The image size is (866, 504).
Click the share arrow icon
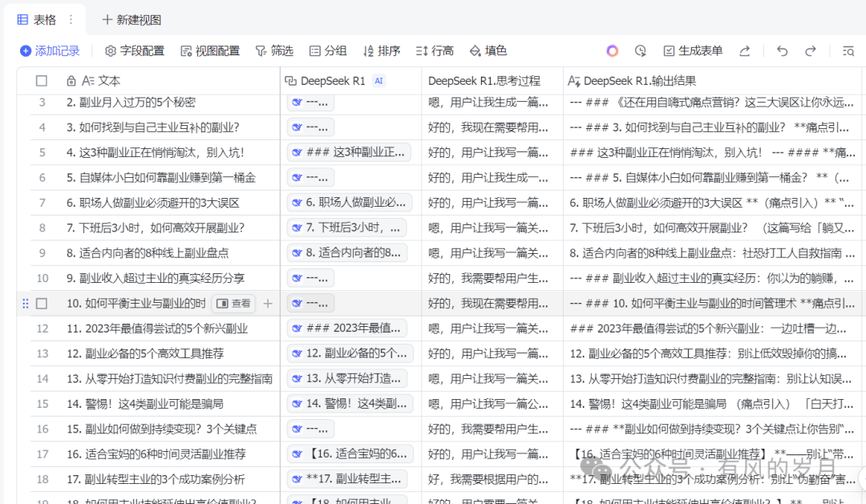(x=744, y=50)
